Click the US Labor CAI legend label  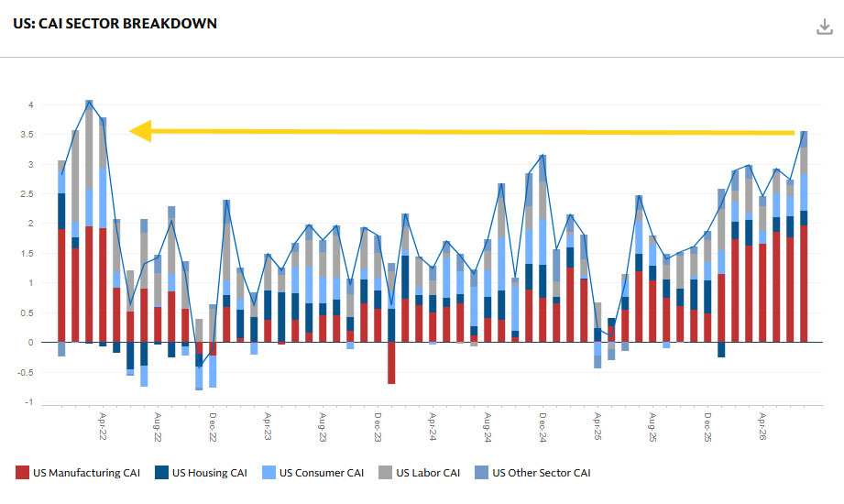point(428,473)
